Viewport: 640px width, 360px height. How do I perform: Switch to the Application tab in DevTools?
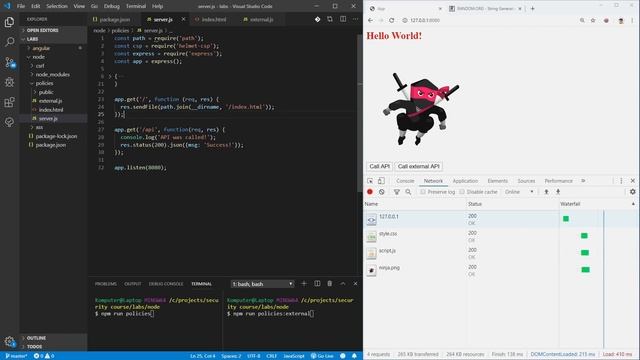coord(465,181)
